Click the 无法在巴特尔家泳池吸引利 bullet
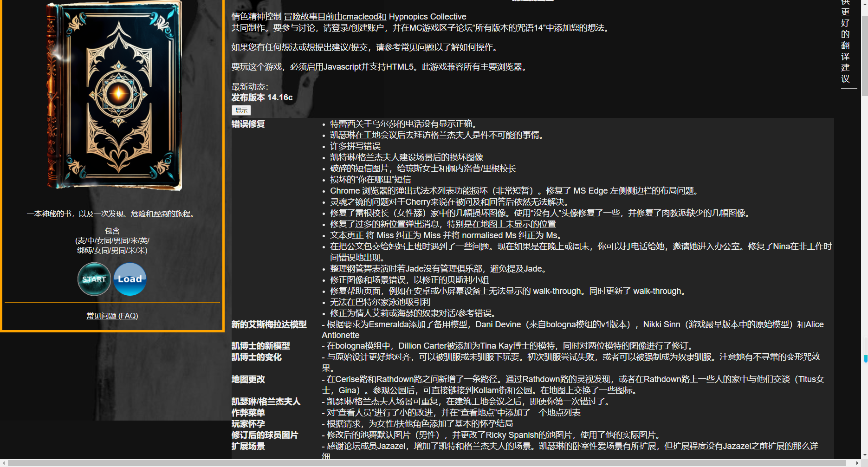 tap(380, 302)
